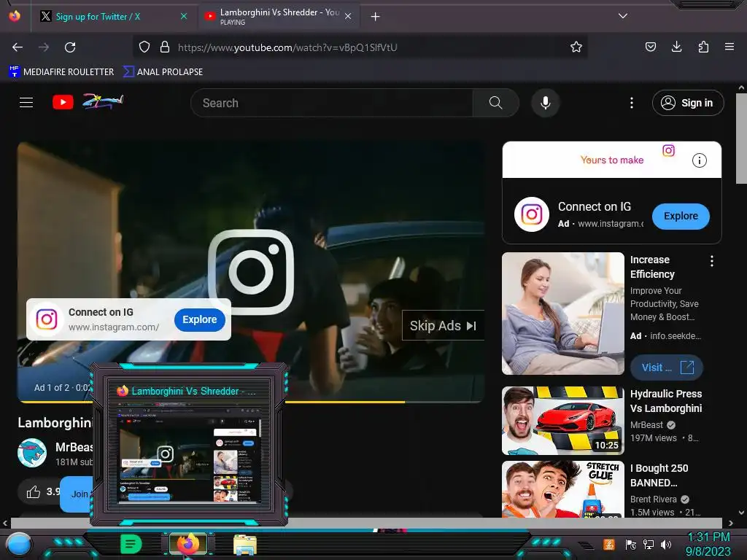Click the browser address bar URL
The image size is (747, 560).
[287, 47]
